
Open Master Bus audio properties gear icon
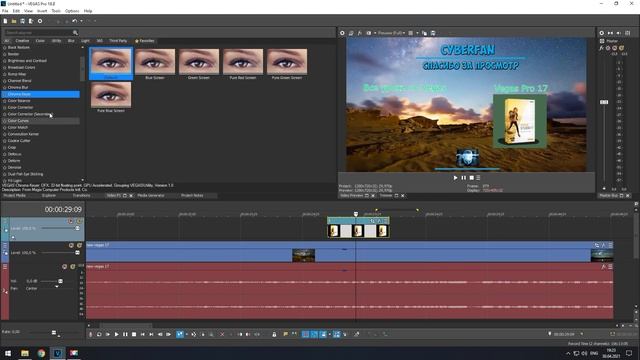coord(601,33)
